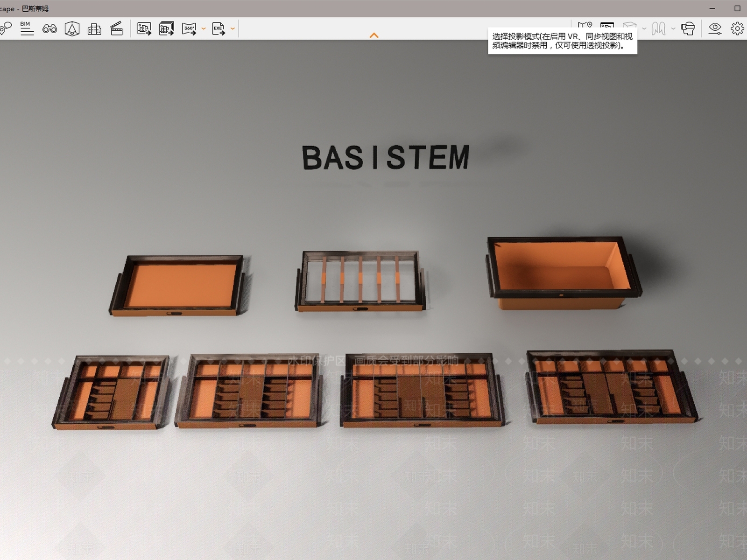
Task: Collapse the toolbar with the orange chevron
Action: (x=374, y=35)
